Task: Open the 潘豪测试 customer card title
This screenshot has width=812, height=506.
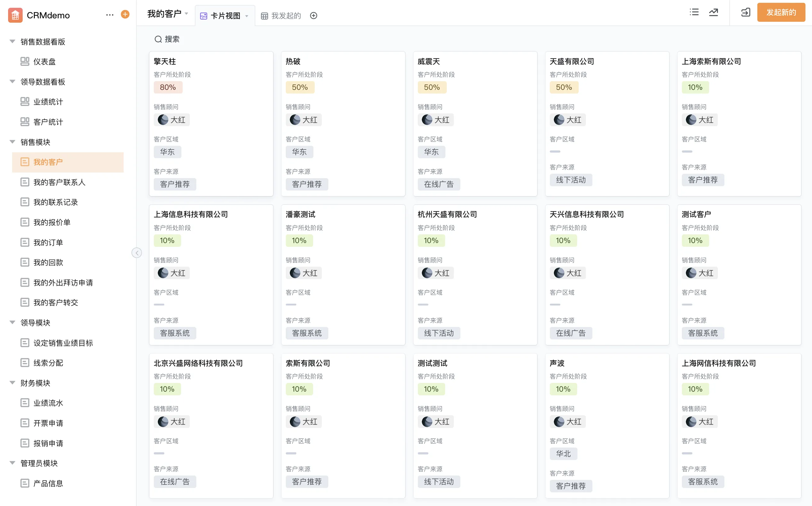Action: pos(301,214)
